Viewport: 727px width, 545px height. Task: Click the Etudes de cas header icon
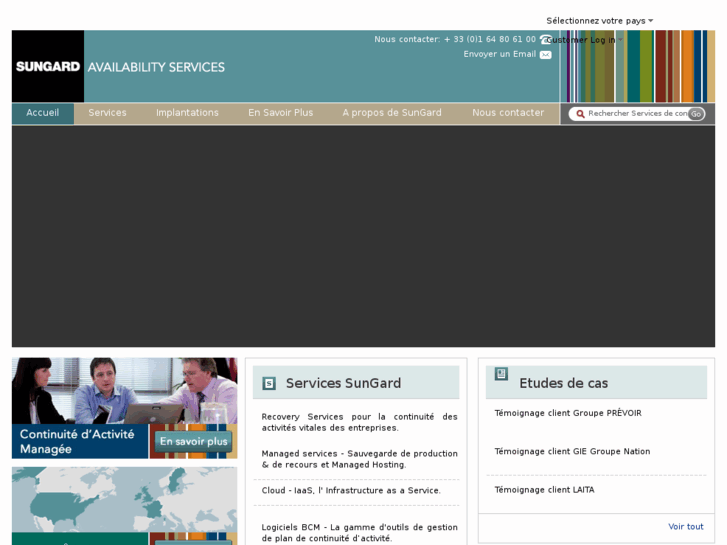(501, 373)
